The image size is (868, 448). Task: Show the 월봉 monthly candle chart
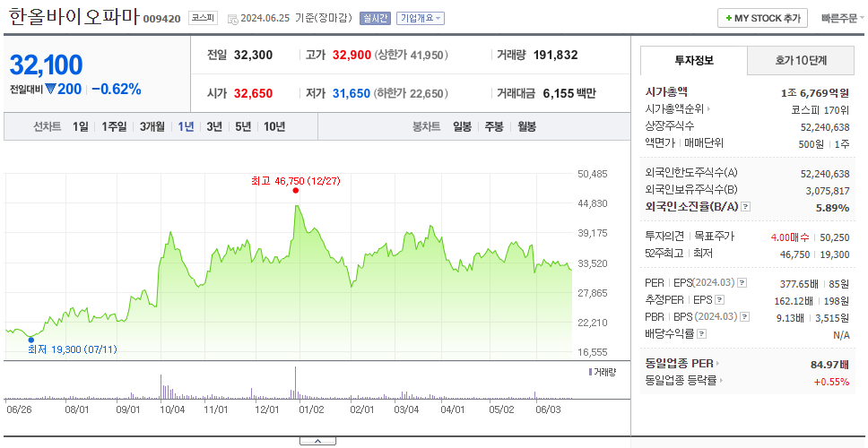(527, 126)
